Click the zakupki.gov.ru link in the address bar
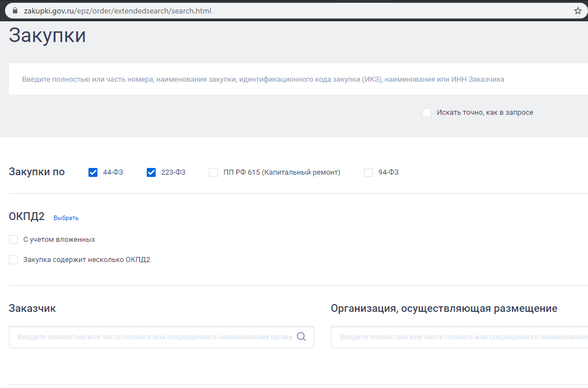The image size is (588, 388). pos(62,10)
